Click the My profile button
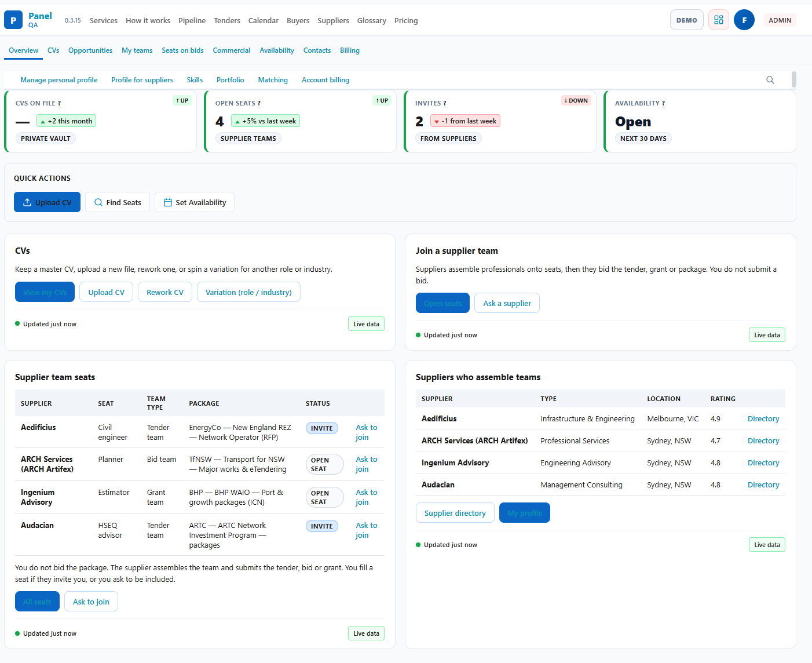The width and height of the screenshot is (812, 663). point(525,513)
